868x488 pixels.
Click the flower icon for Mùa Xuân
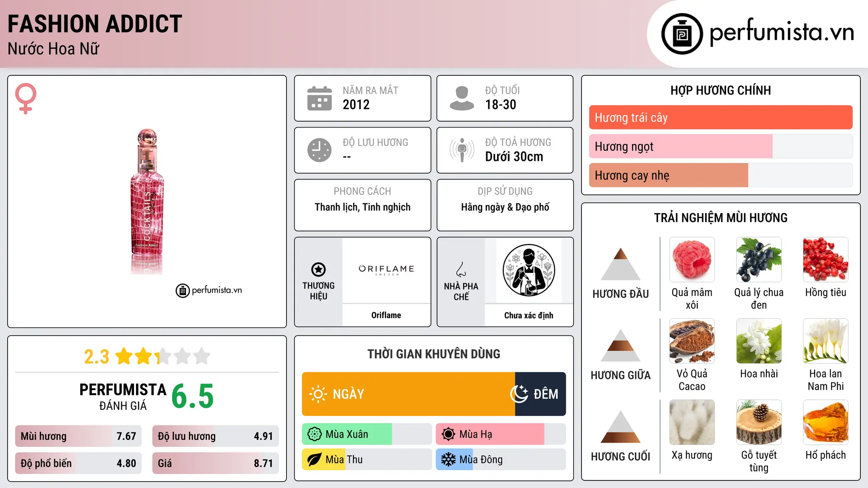314,434
